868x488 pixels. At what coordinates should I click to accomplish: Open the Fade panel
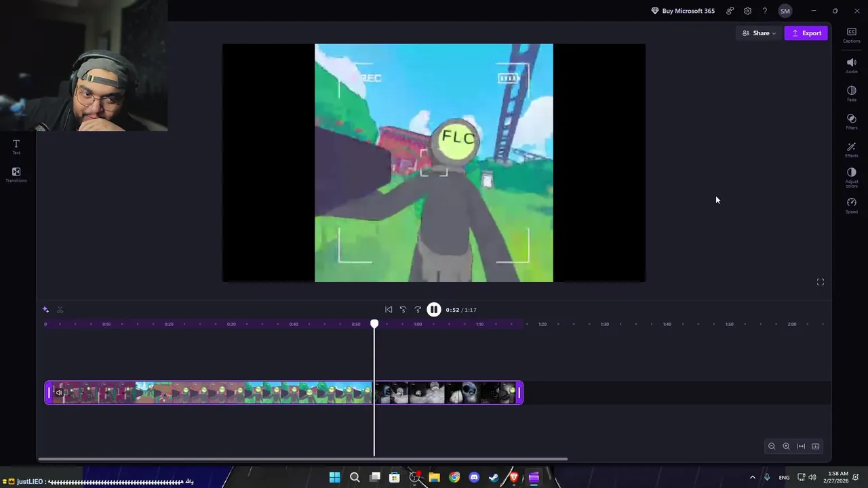click(x=852, y=94)
